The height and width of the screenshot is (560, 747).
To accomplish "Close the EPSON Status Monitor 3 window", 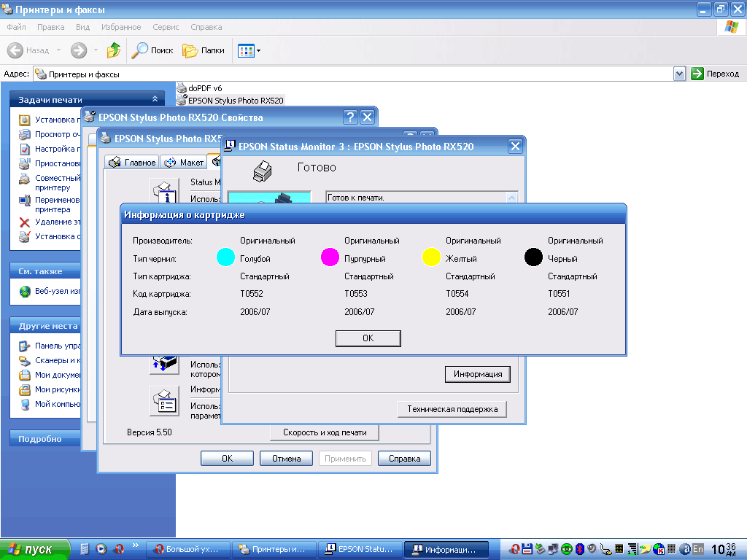I will tap(515, 146).
